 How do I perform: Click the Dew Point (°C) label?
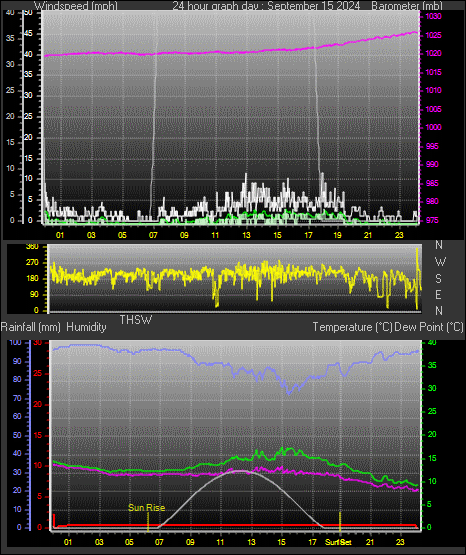(428, 327)
